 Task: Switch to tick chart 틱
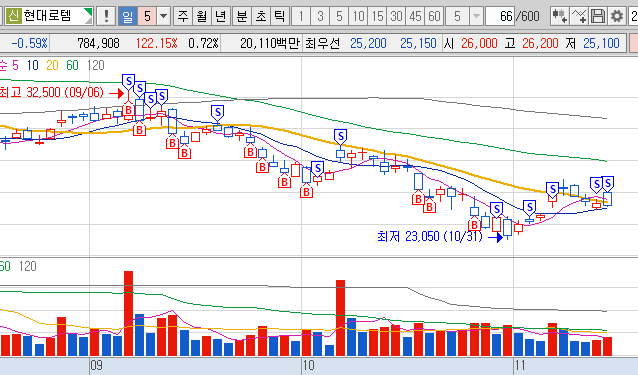pos(279,16)
